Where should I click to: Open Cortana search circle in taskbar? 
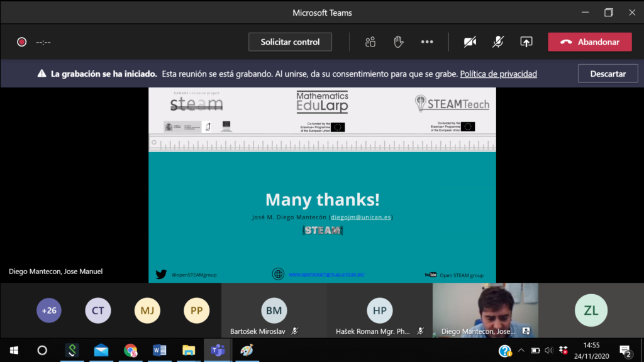click(x=42, y=351)
